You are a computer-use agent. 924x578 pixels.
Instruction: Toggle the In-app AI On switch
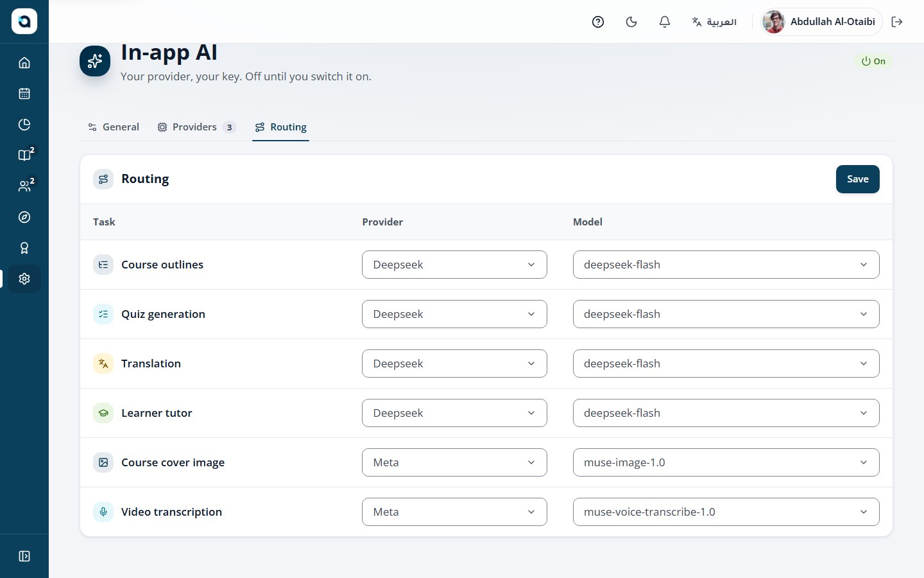coord(873,61)
